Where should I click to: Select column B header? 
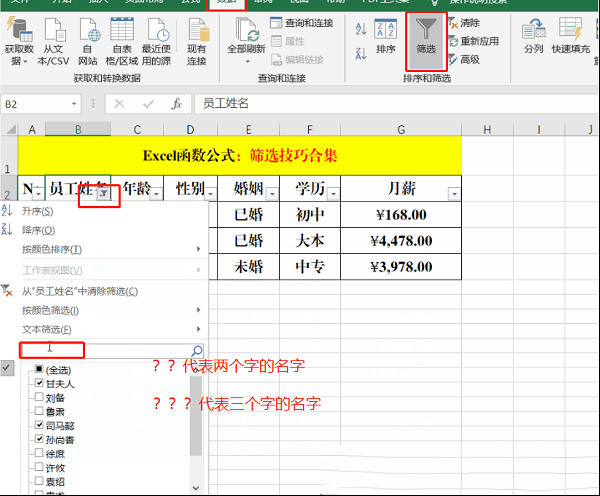pyautogui.click(x=78, y=129)
